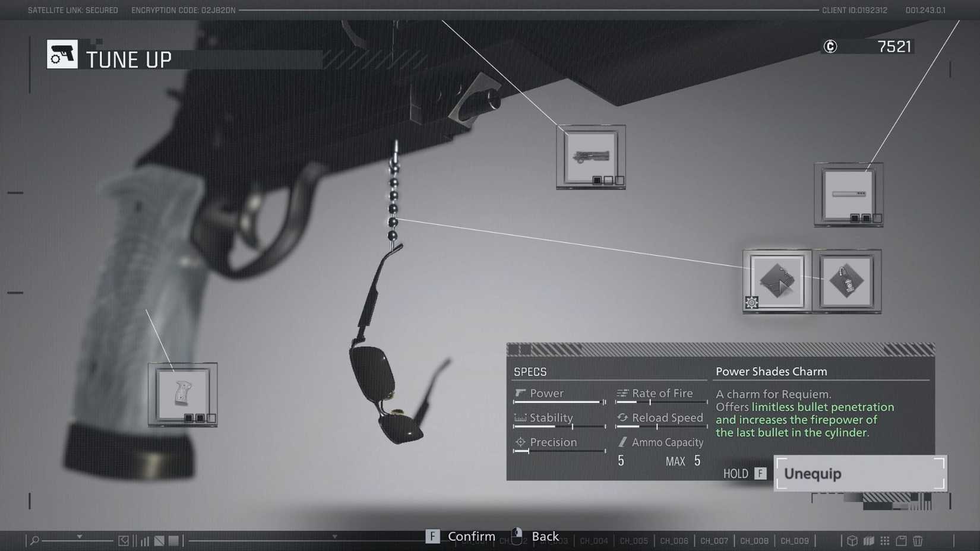
Task: Select the barrel upgrade slot
Action: pyautogui.click(x=848, y=195)
